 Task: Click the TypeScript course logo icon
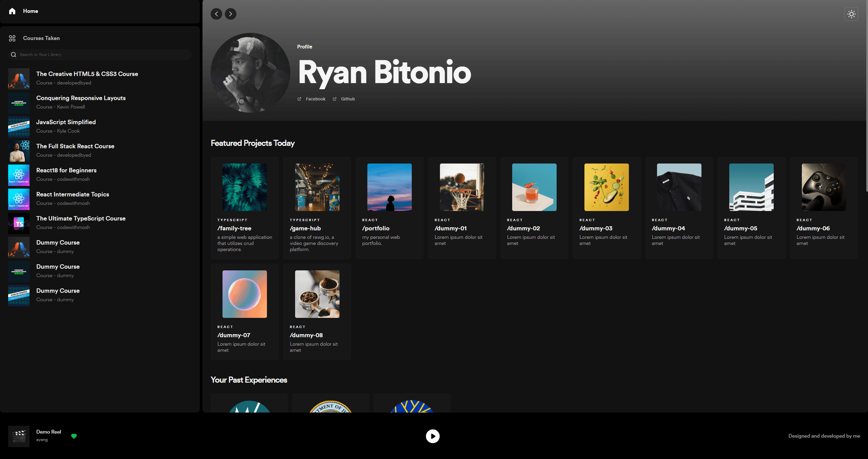[19, 223]
